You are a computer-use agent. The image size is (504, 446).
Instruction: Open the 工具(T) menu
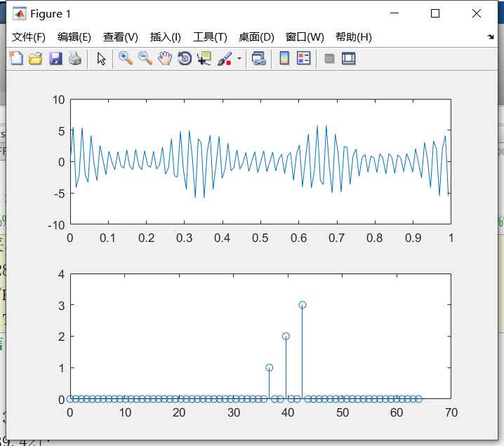(x=210, y=37)
